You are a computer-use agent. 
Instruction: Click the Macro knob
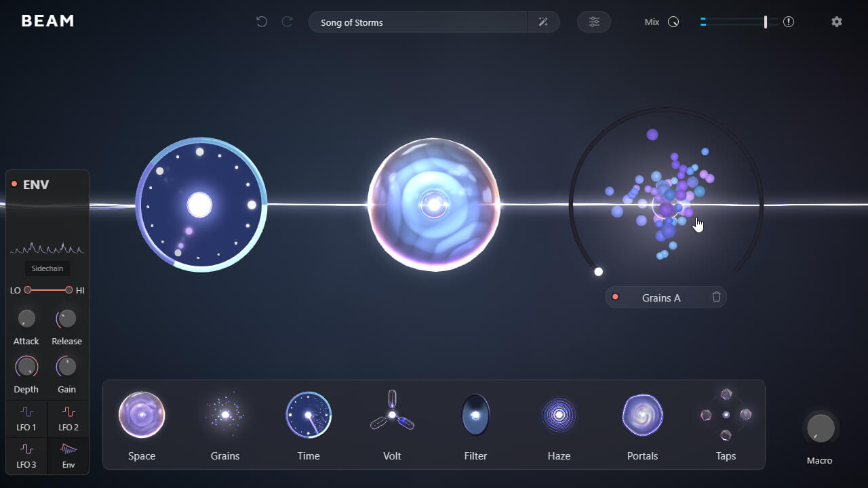click(x=820, y=428)
